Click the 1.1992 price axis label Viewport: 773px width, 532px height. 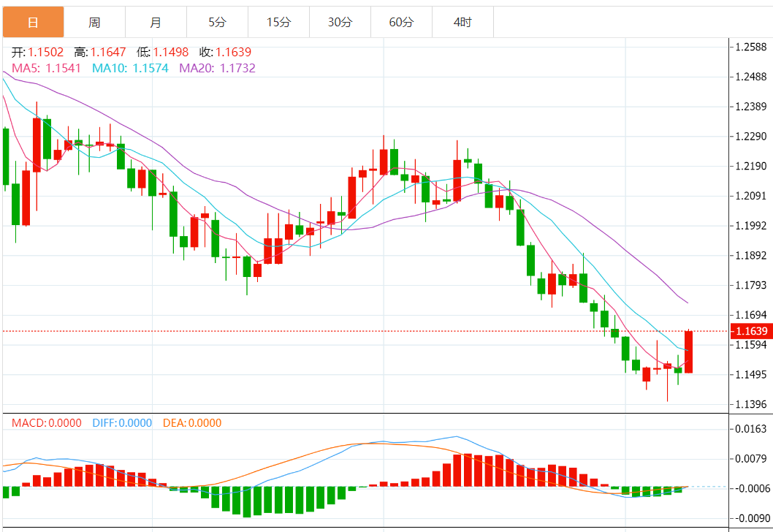click(x=751, y=226)
